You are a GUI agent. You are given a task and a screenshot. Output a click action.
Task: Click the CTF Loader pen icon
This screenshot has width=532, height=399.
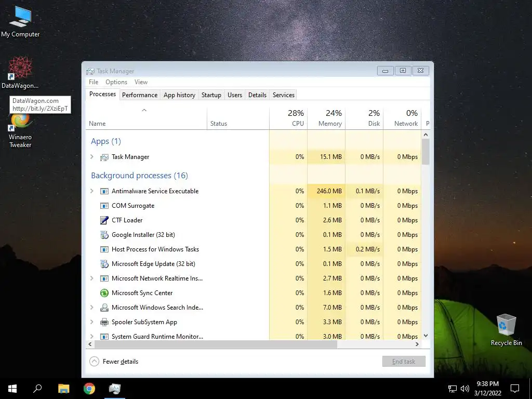[x=104, y=220]
